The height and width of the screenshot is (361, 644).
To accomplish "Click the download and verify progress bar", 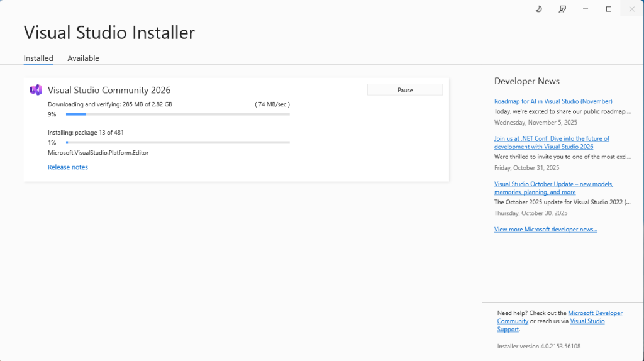I will [178, 114].
